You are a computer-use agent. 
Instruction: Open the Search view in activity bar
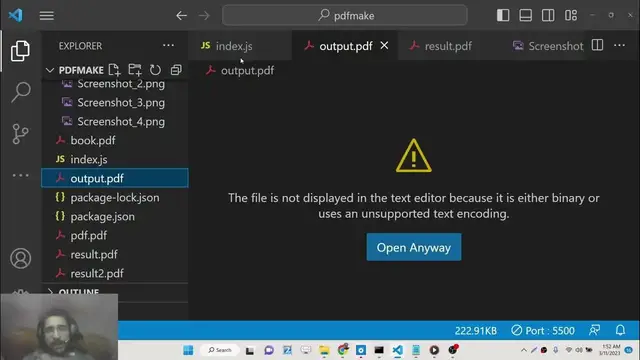click(x=20, y=92)
